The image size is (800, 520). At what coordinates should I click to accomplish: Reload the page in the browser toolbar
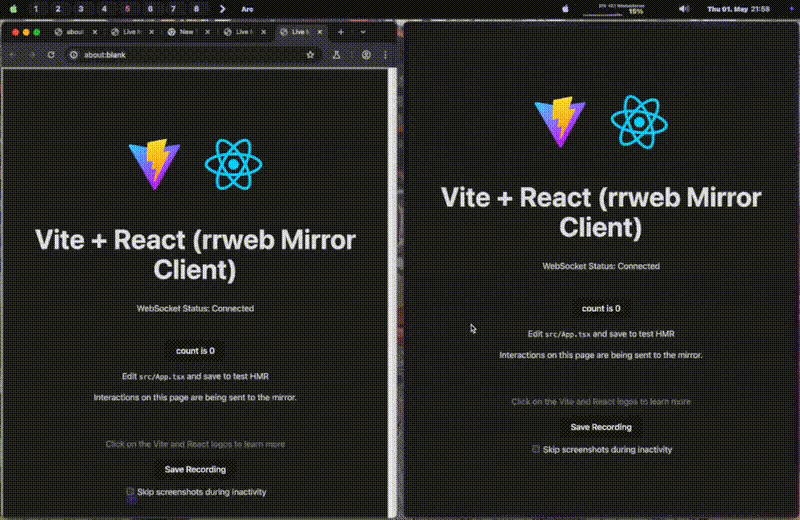click(51, 55)
